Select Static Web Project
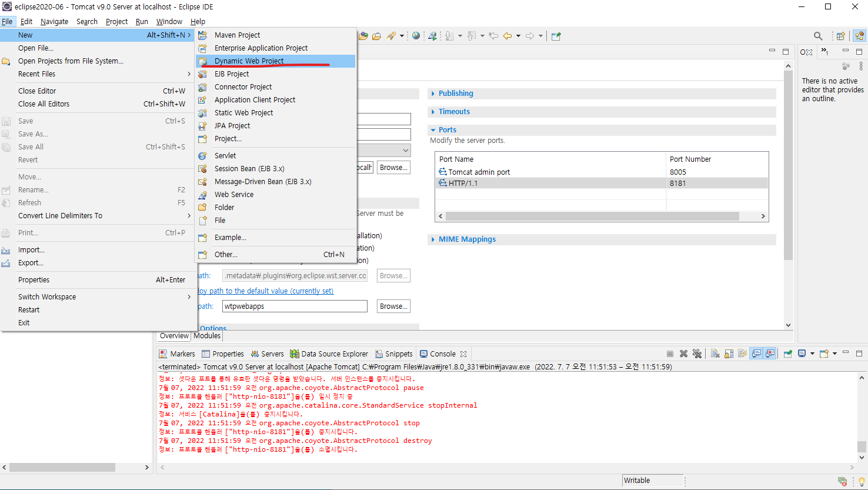868x490 pixels. (x=275, y=113)
